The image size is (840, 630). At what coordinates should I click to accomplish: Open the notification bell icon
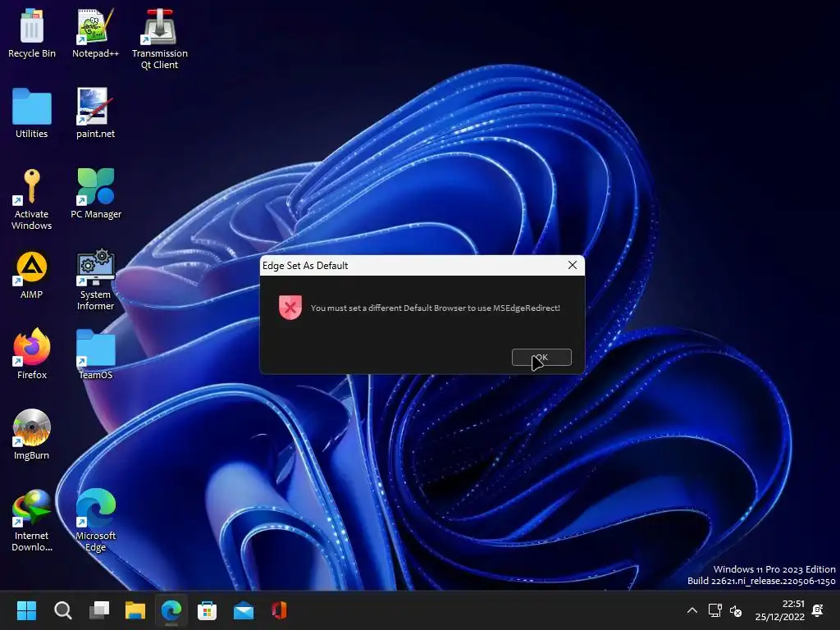point(818,610)
